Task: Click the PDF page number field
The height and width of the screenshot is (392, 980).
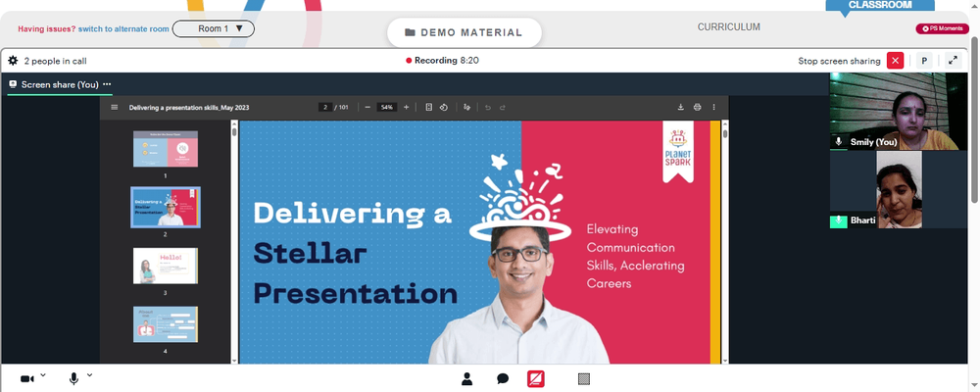Action: coord(325,107)
